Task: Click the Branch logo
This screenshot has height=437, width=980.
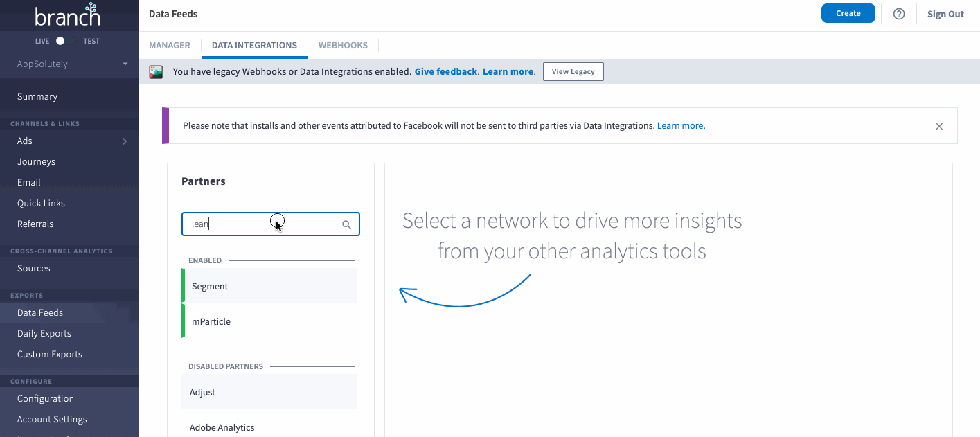Action: pyautogui.click(x=67, y=15)
